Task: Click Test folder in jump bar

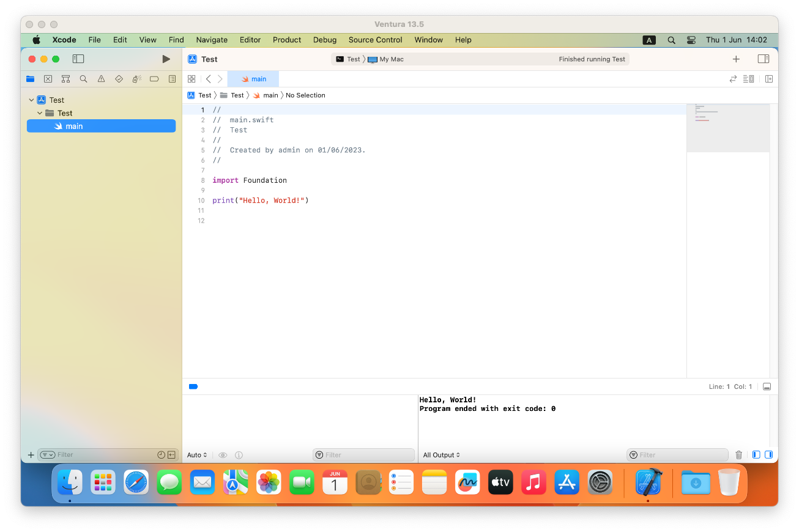Action: tap(232, 95)
